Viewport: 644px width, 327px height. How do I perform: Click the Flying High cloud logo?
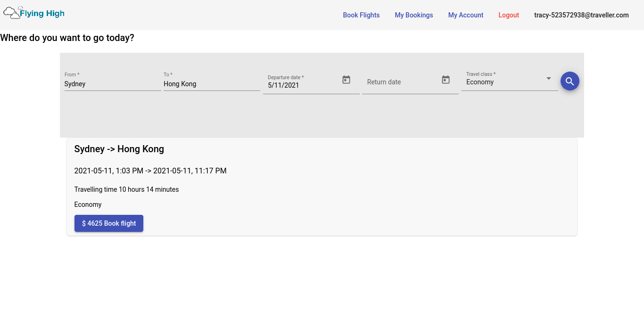[x=34, y=13]
